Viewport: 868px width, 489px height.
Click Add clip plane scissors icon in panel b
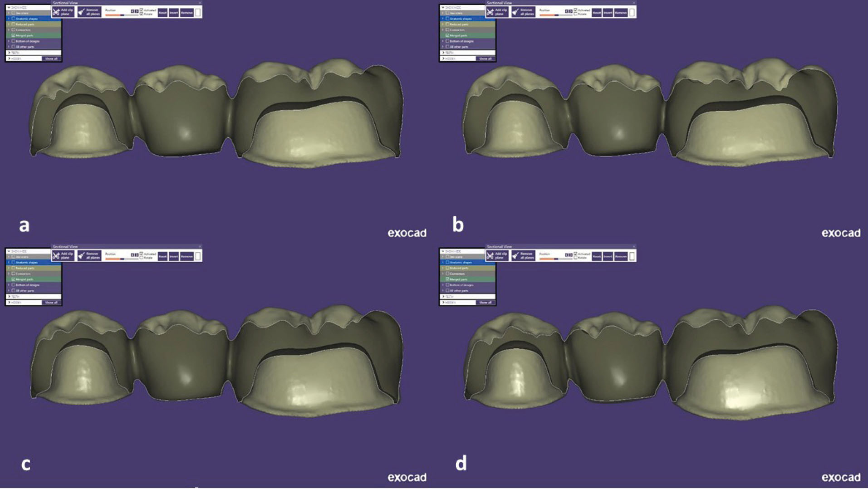pyautogui.click(x=490, y=12)
